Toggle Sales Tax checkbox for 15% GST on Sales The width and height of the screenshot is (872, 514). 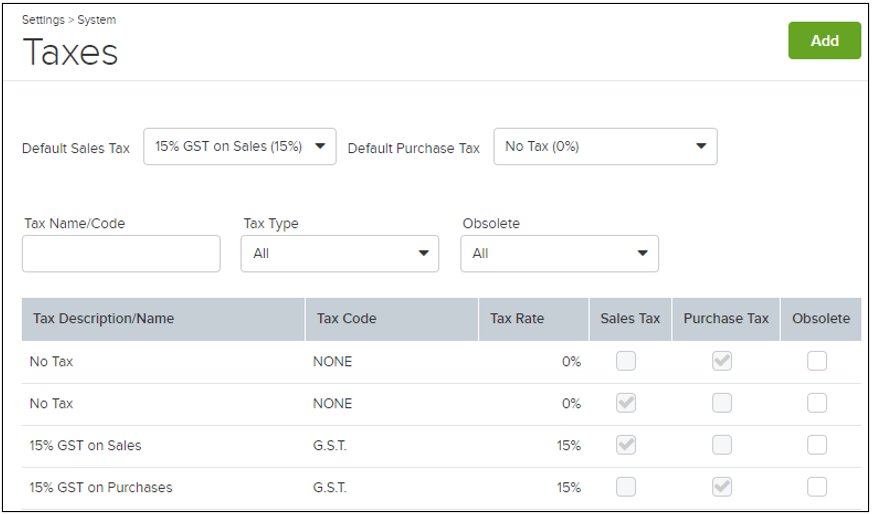(626, 445)
